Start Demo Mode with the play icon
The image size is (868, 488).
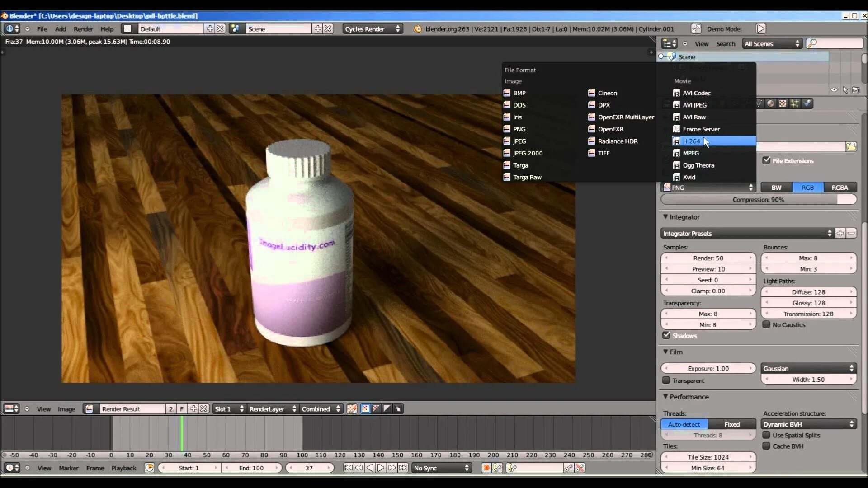(761, 29)
